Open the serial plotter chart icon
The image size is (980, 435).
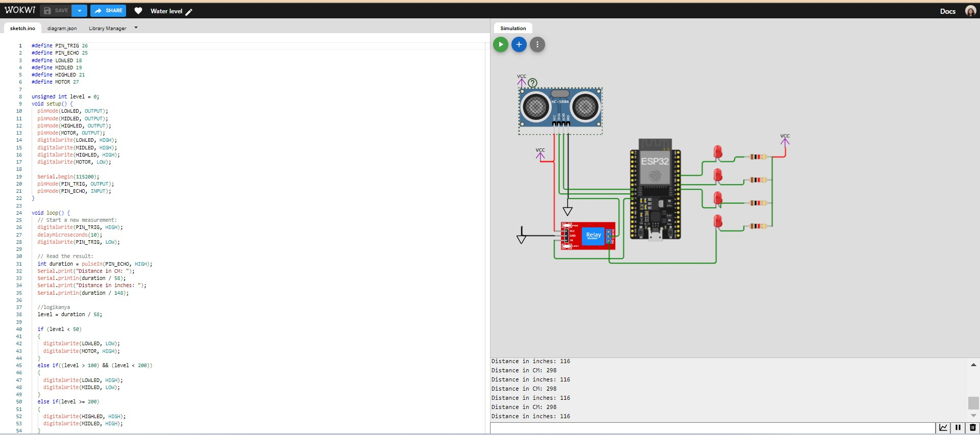click(943, 428)
